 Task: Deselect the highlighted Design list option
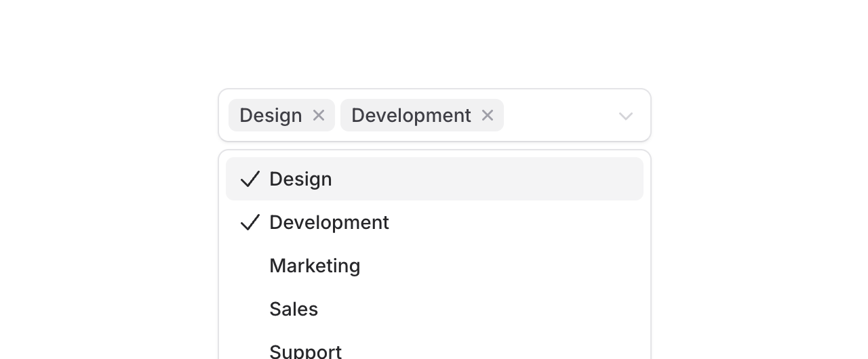pos(300,179)
